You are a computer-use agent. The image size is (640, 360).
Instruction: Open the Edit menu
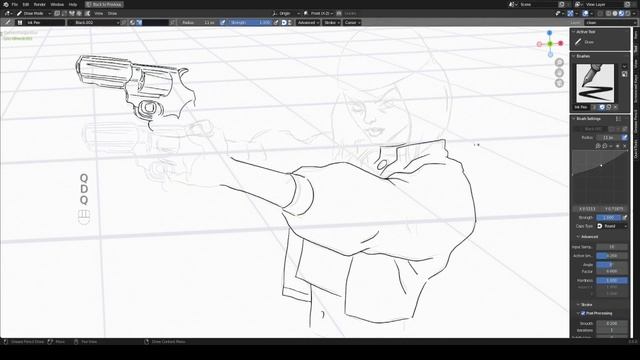(26, 4)
